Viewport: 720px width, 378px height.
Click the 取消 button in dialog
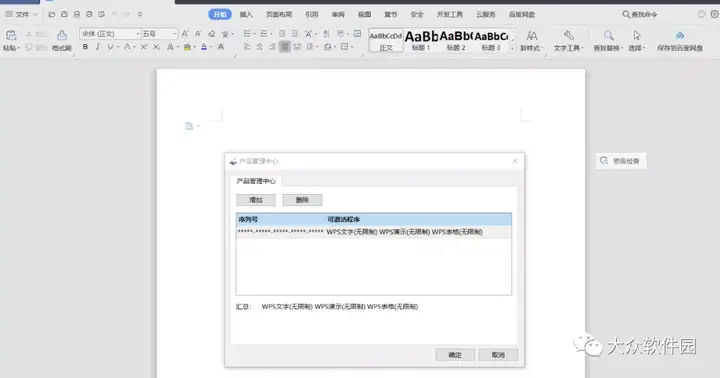[498, 355]
